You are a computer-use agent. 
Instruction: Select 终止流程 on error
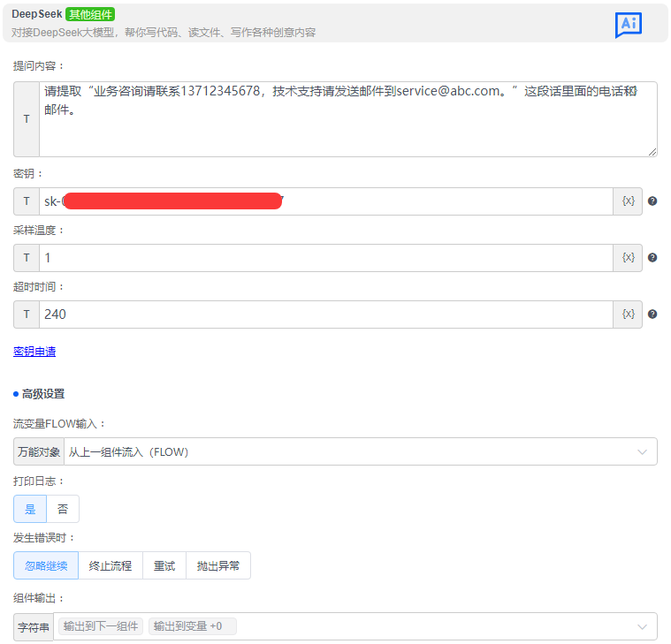[111, 565]
